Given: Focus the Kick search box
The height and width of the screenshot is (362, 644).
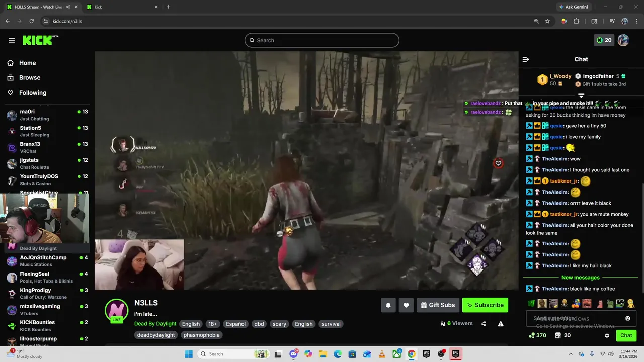Looking at the screenshot, I should point(322,40).
